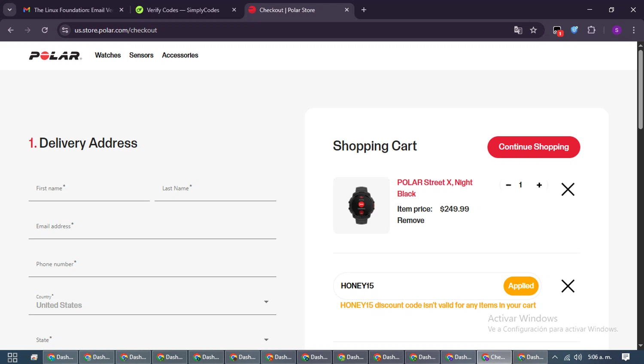The width and height of the screenshot is (644, 364).
Task: Click the HONEY15 coupon code field
Action: tap(419, 286)
